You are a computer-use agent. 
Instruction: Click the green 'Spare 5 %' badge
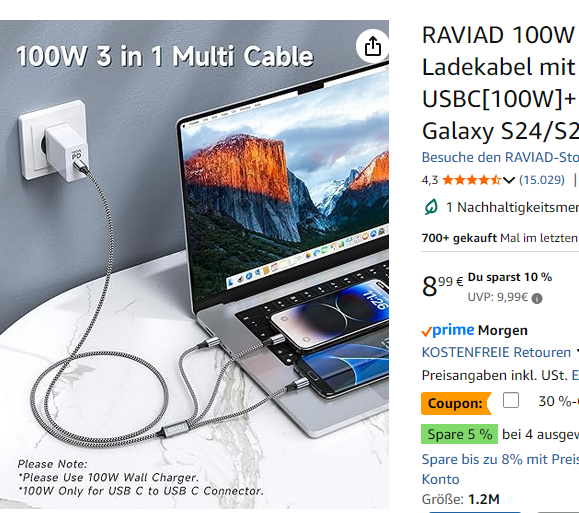coord(459,434)
